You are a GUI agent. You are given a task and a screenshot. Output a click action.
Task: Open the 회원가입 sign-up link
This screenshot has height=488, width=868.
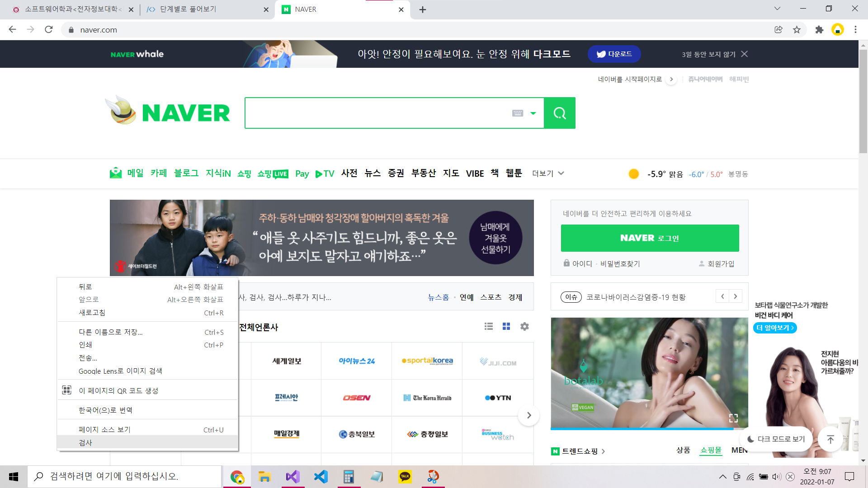[721, 264]
